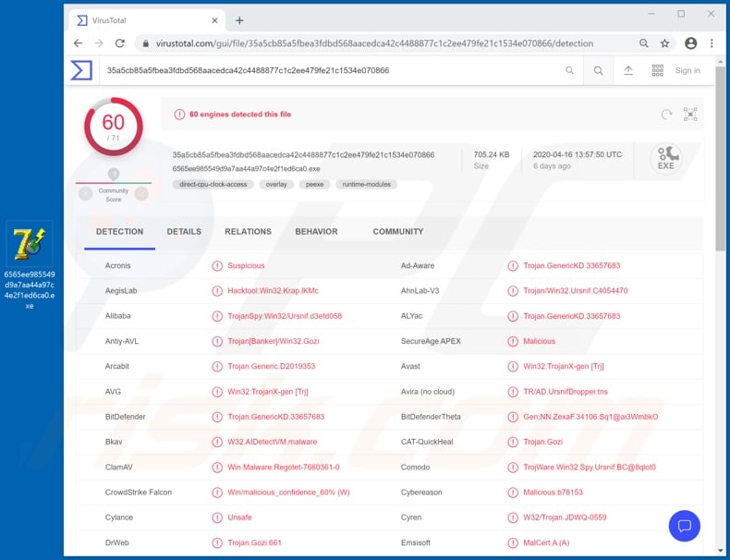Click the Malicious.b78153 Cybereason result
The width and height of the screenshot is (730, 560).
pyautogui.click(x=553, y=493)
